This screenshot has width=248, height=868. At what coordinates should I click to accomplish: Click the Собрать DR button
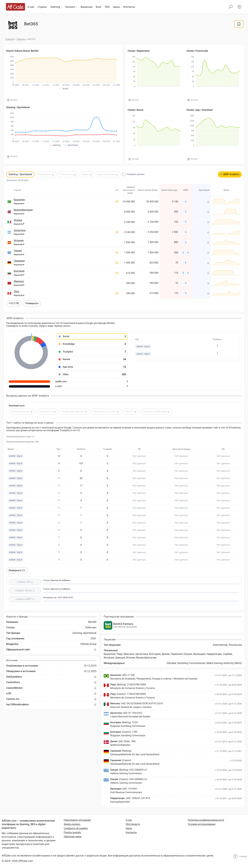pos(25,582)
